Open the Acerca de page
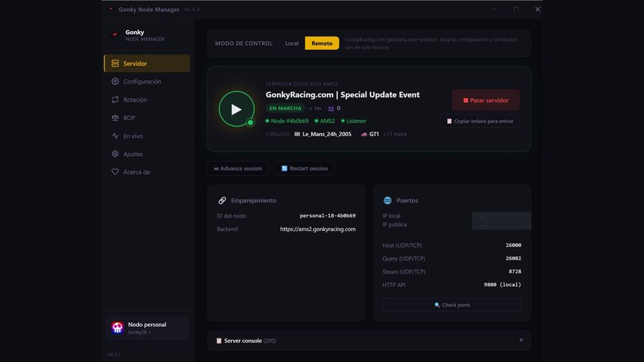The height and width of the screenshot is (362, 644). click(147, 172)
